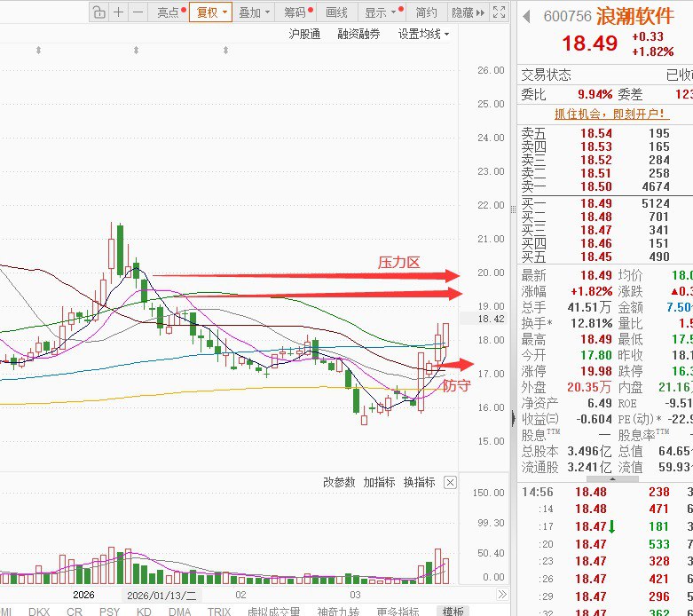
Task: Click third up-down marker above chart
Action: pyautogui.click(x=226, y=50)
